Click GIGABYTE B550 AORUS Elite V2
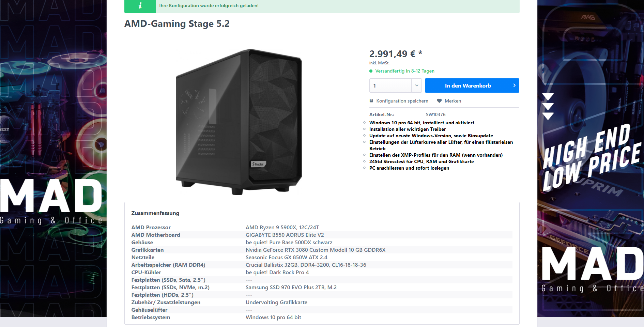Viewport: 644px width, 327px height. [285, 235]
